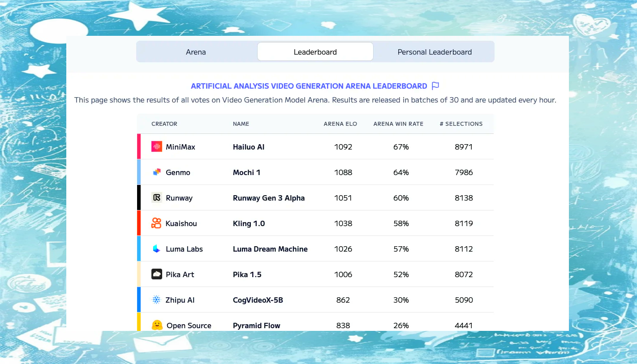Sort by the Name column header
This screenshot has height=364, width=637.
pyautogui.click(x=241, y=124)
